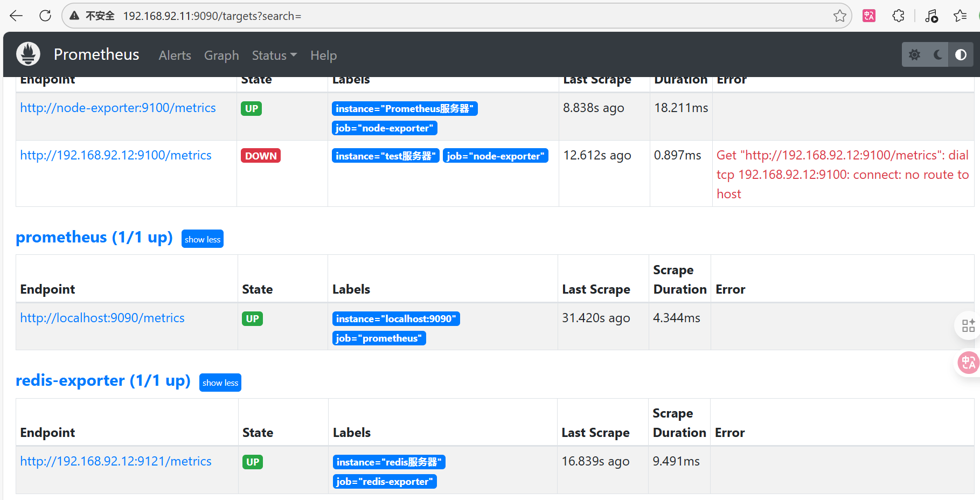
Task: Bookmark page with star icon
Action: (839, 16)
